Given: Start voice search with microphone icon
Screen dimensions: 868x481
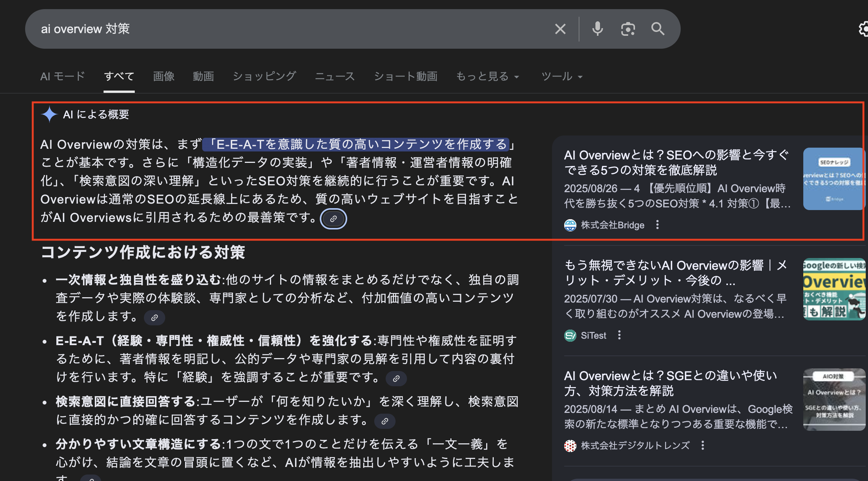Looking at the screenshot, I should pyautogui.click(x=597, y=29).
